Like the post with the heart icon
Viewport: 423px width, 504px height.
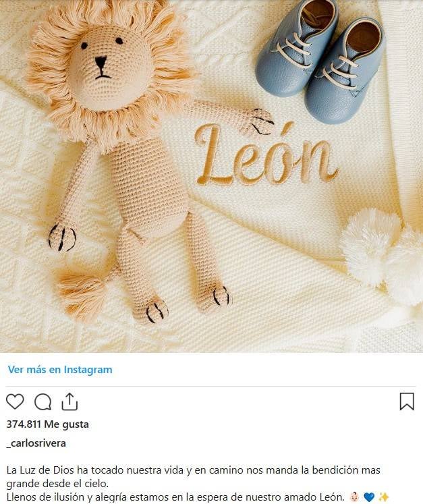tap(15, 402)
